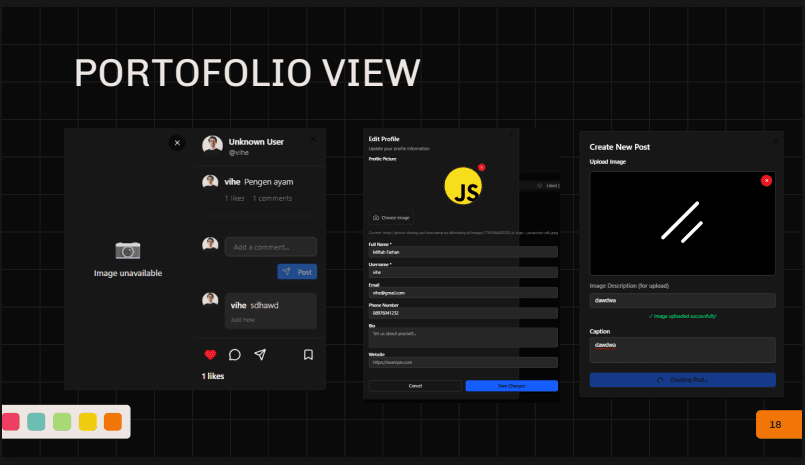805x465 pixels.
Task: Remove uploaded image via red X badge
Action: point(766,180)
